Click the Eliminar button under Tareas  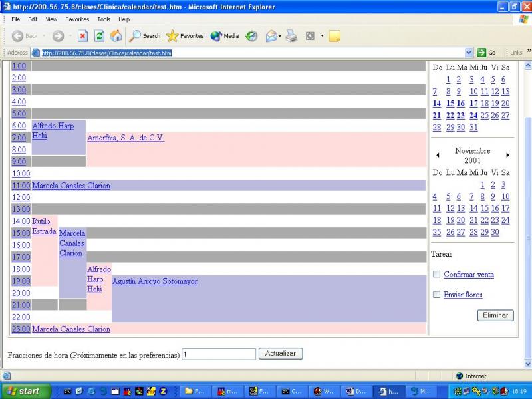[495, 315]
